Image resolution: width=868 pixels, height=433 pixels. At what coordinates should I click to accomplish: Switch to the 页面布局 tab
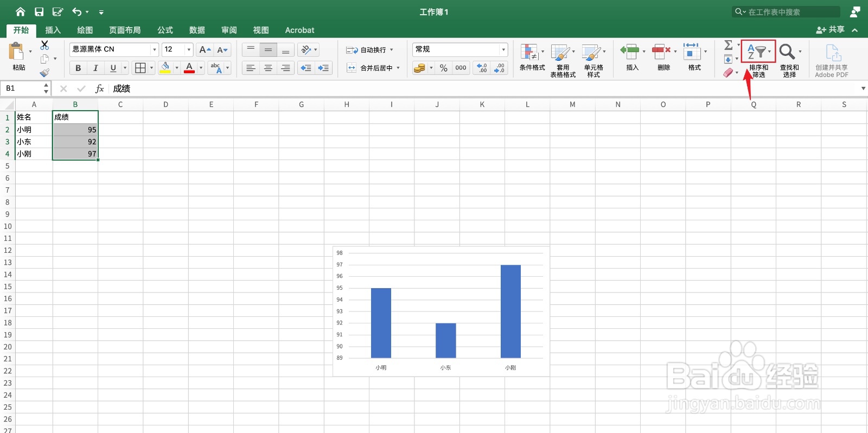(x=125, y=30)
